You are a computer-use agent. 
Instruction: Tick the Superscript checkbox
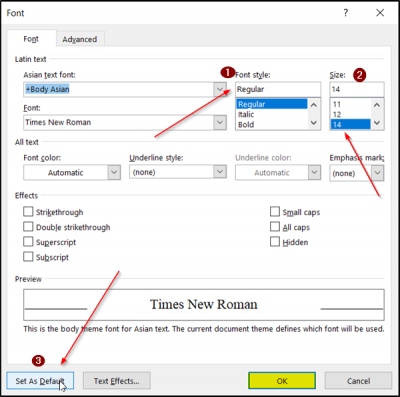pyautogui.click(x=28, y=242)
